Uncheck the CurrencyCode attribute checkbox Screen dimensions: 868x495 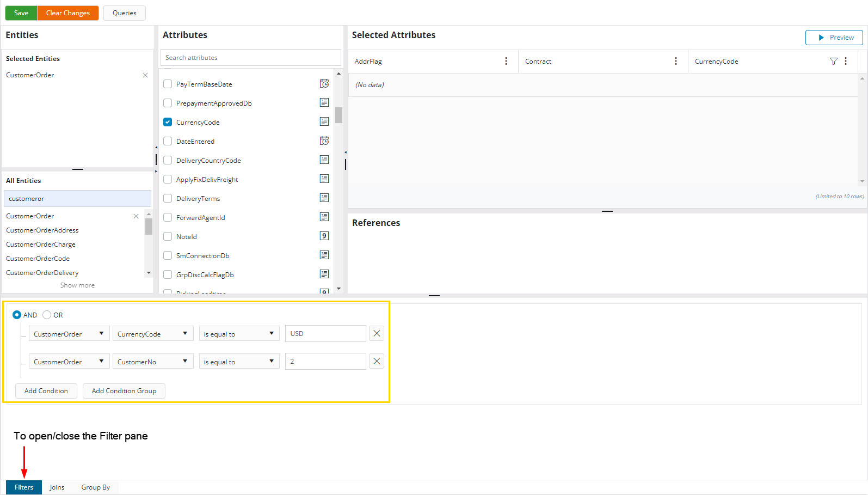168,122
